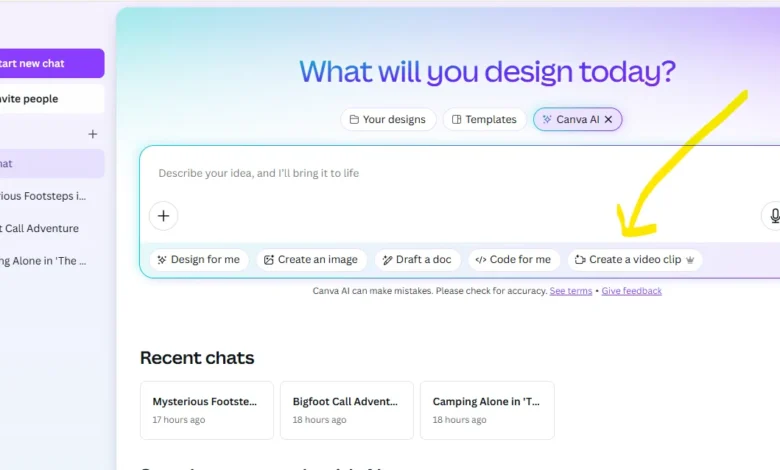Screen dimensions: 780x470
Task: Open the See terms link
Action: [571, 291]
